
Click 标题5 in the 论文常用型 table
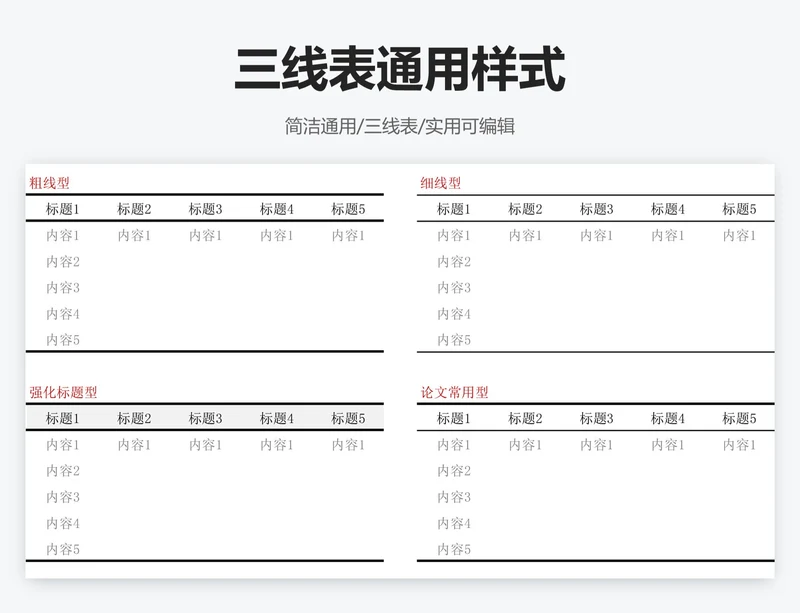click(x=739, y=419)
